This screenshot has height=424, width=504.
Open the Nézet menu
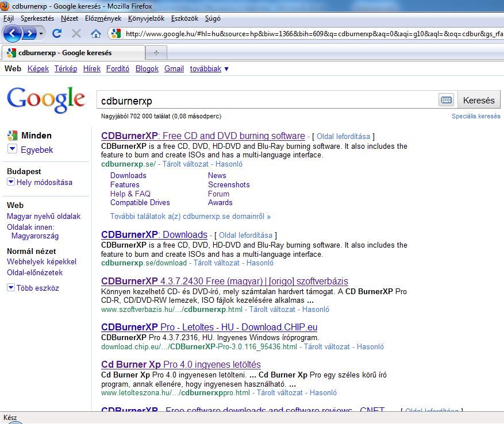pos(70,18)
